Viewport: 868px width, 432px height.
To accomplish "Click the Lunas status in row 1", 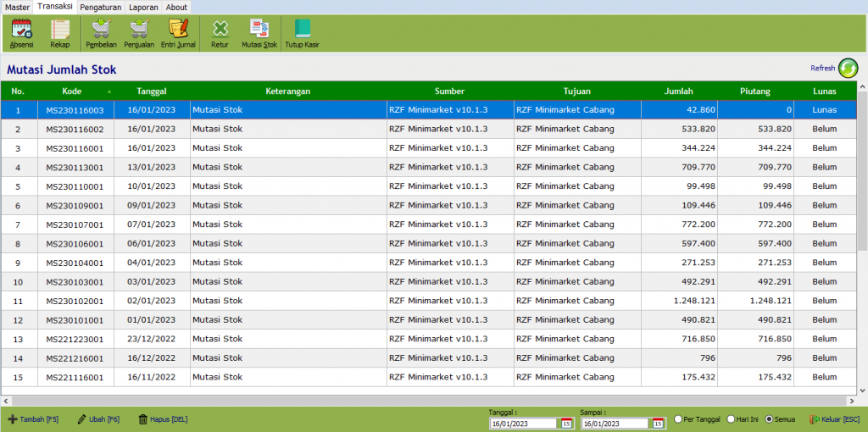I will [825, 110].
